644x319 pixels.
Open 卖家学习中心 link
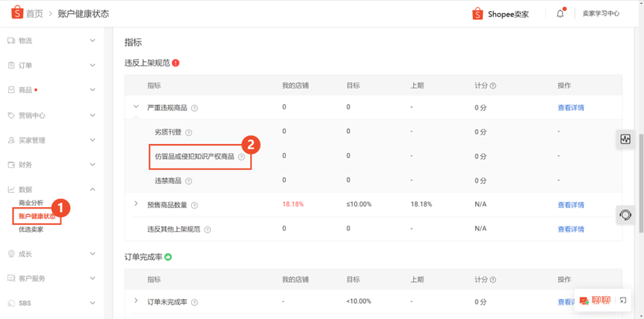pyautogui.click(x=601, y=14)
